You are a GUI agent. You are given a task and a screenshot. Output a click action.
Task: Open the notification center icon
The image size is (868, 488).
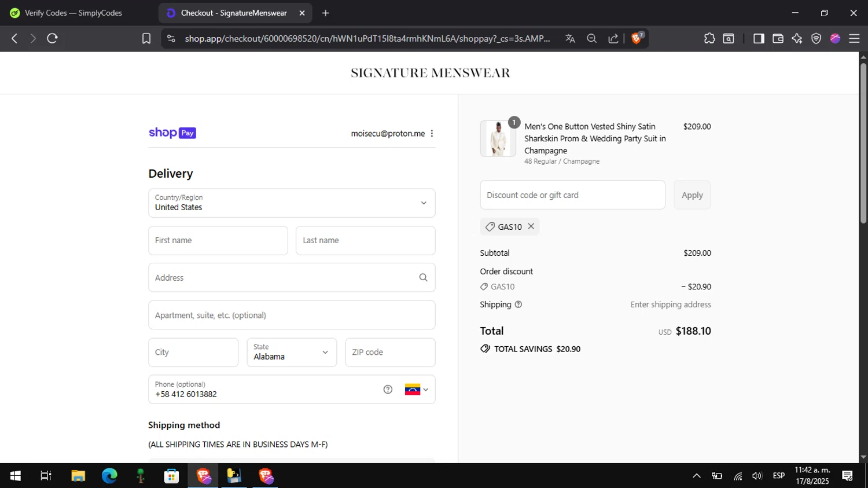(848, 476)
